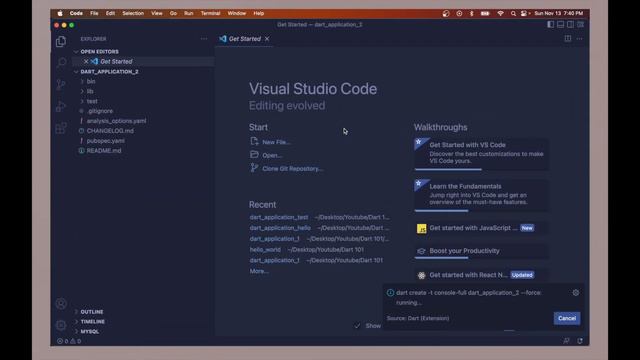Open the Wi-Fi menu bar icon

click(500, 13)
